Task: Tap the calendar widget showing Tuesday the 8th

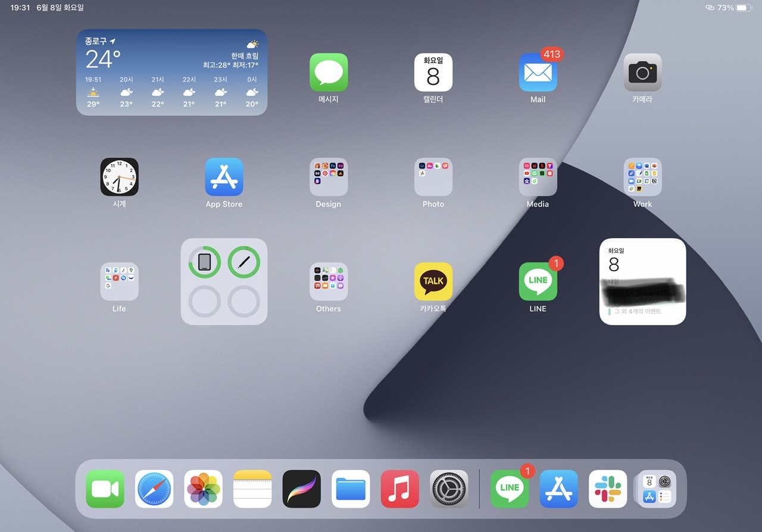Action: pos(642,281)
